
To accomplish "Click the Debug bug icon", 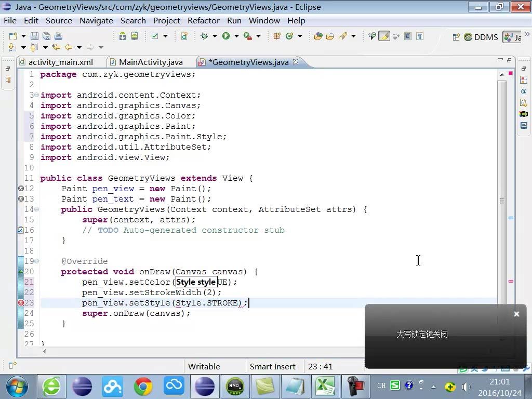I will click(204, 36).
